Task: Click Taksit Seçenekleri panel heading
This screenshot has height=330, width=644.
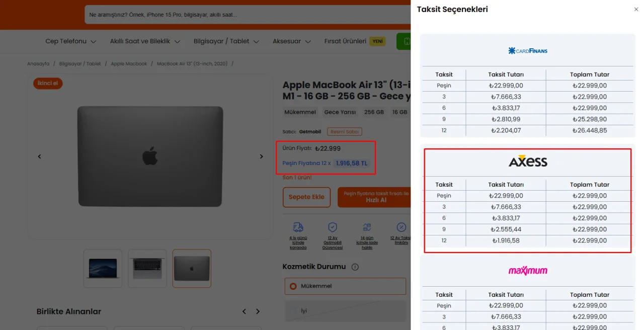Action: [452, 10]
